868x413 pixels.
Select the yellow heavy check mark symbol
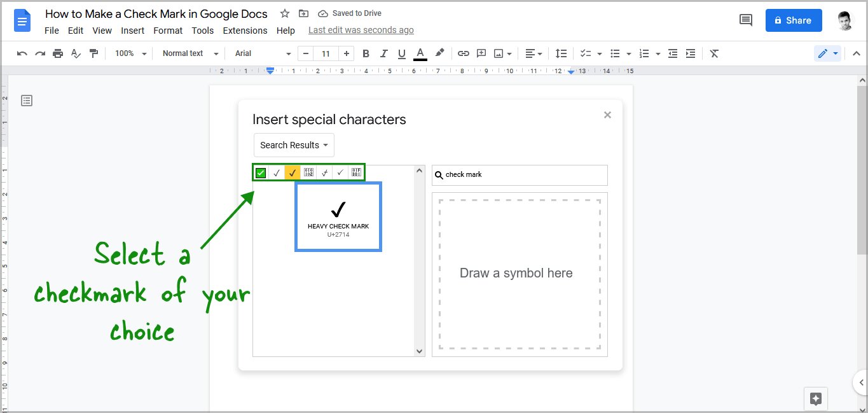[293, 172]
